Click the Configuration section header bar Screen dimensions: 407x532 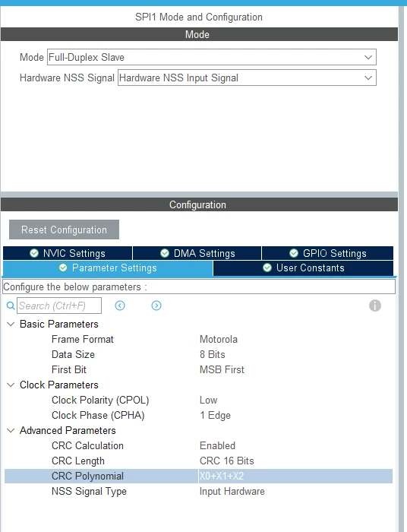(199, 204)
